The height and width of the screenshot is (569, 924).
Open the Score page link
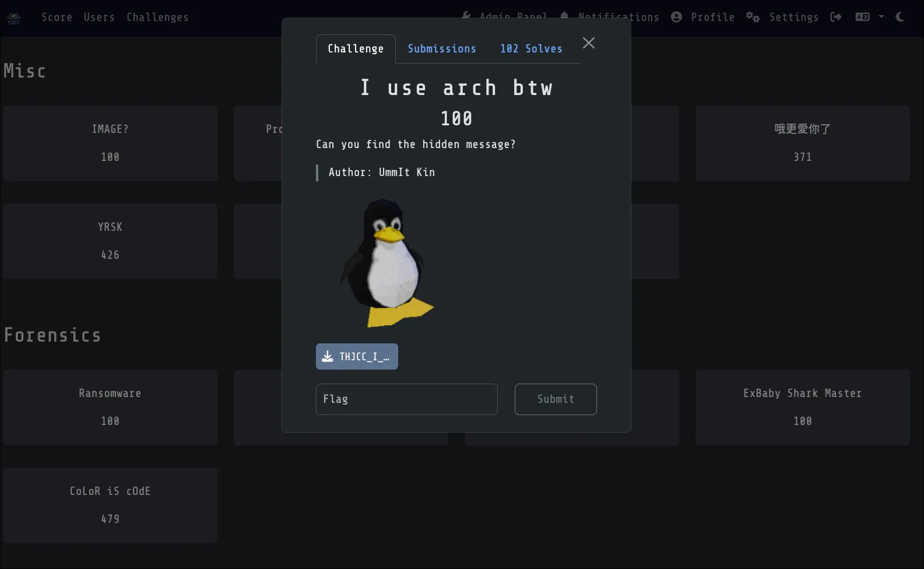[57, 17]
